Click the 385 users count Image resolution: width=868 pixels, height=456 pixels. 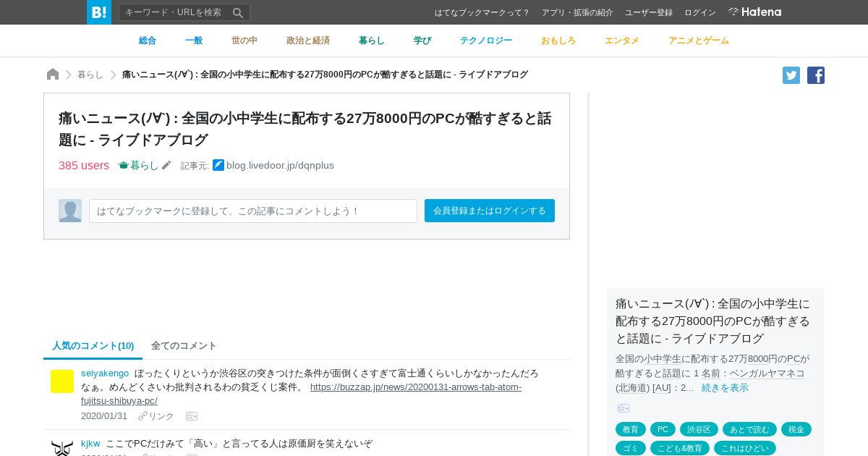(84, 165)
